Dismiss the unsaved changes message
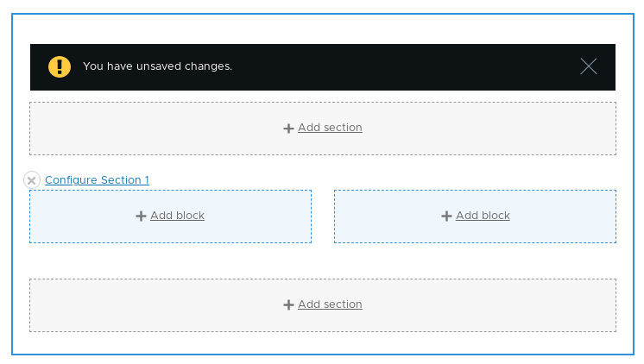 point(588,66)
